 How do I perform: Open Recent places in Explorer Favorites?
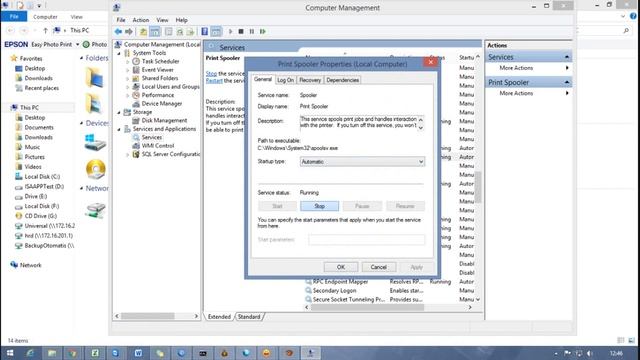pos(41,88)
